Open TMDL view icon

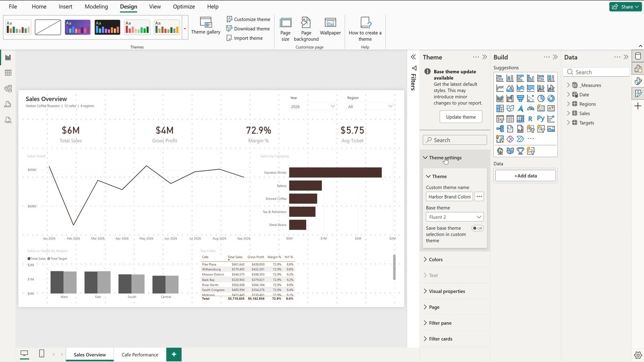(8, 120)
